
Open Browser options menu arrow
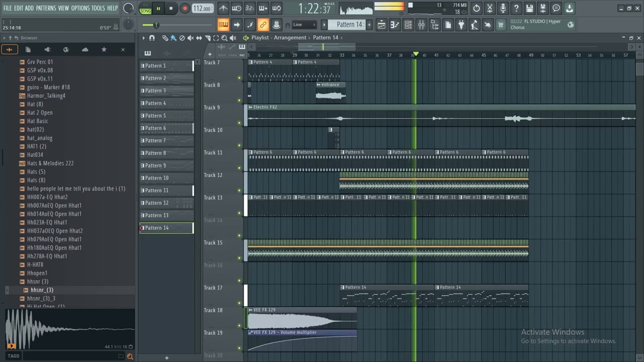coord(4,38)
